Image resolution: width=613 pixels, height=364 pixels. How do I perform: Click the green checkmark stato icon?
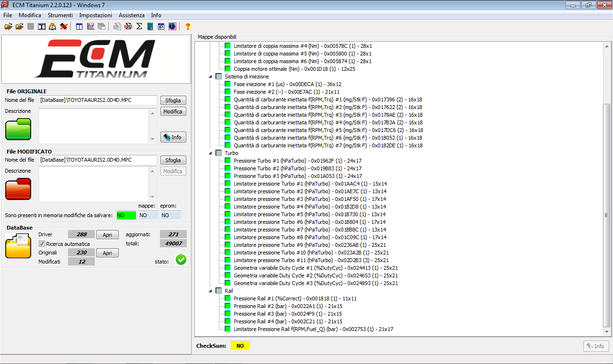click(181, 260)
